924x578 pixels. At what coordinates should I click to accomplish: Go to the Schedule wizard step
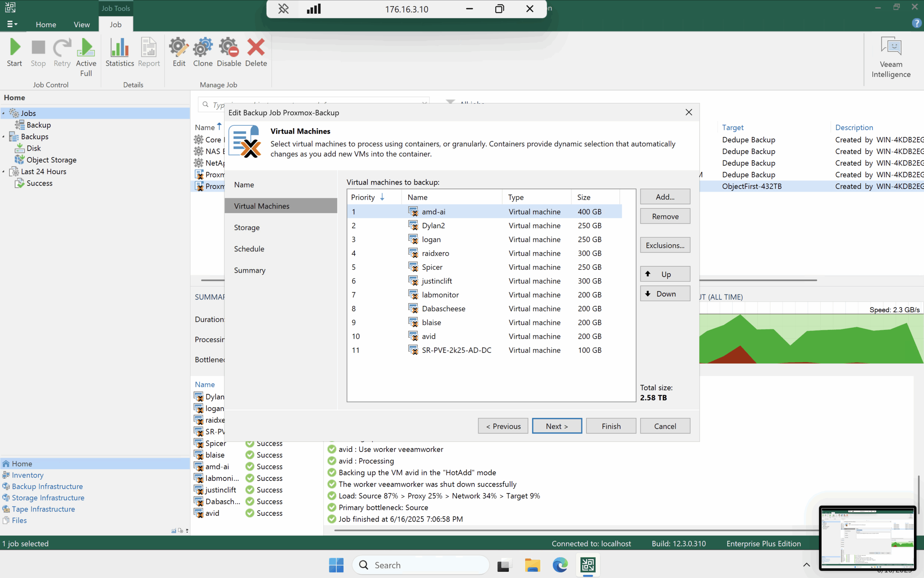click(281, 249)
